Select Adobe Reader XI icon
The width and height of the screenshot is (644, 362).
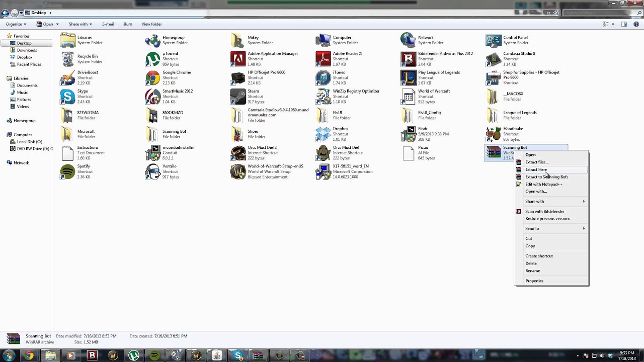click(x=323, y=59)
